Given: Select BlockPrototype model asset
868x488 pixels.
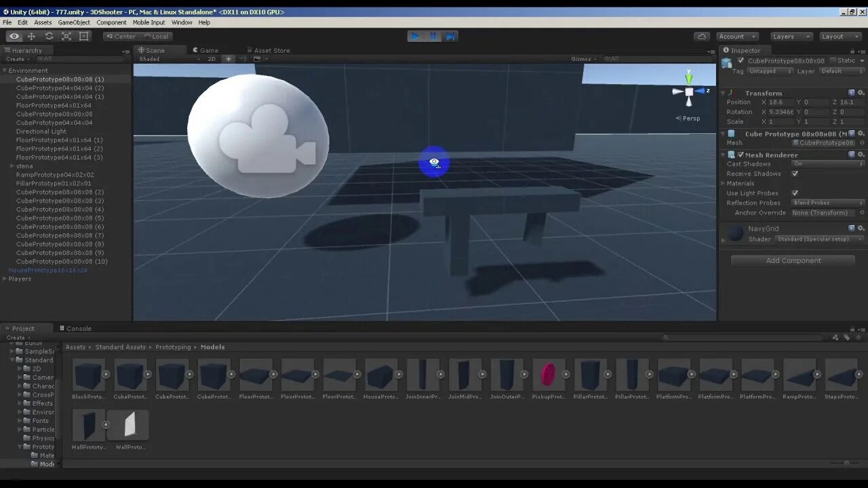Looking at the screenshot, I should point(88,374).
